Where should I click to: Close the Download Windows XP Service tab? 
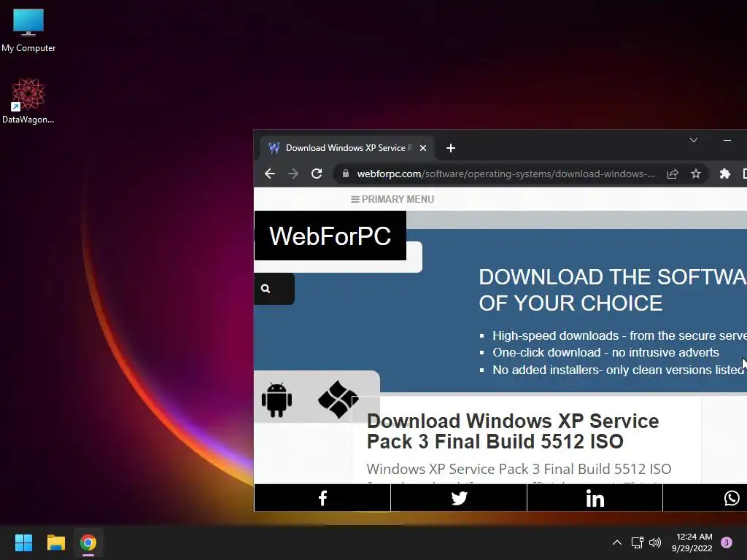coord(423,148)
